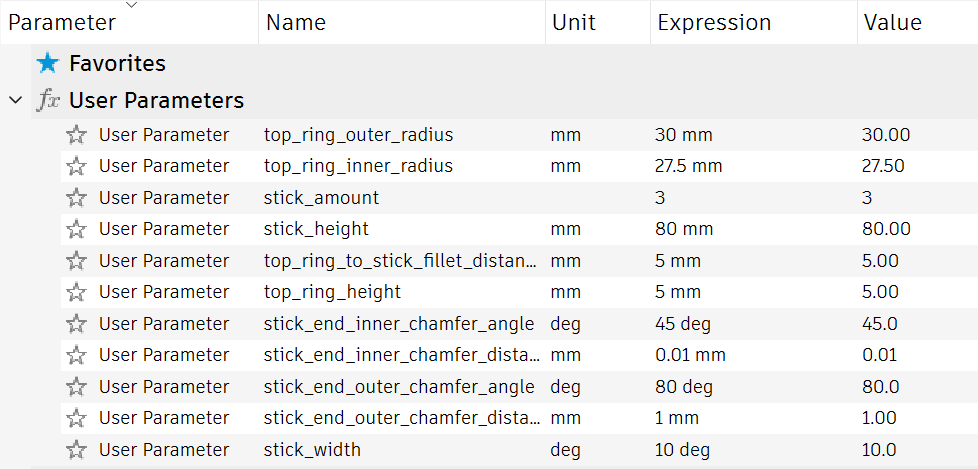Click the Expression column header
The height and width of the screenshot is (469, 978).
(x=714, y=23)
